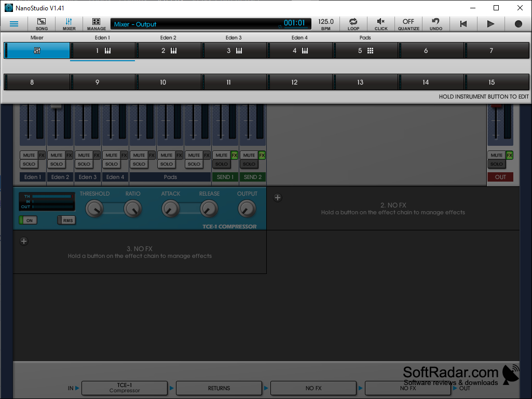The height and width of the screenshot is (399, 532).
Task: Open FX for Eden 2 channel
Action: (x=69, y=155)
